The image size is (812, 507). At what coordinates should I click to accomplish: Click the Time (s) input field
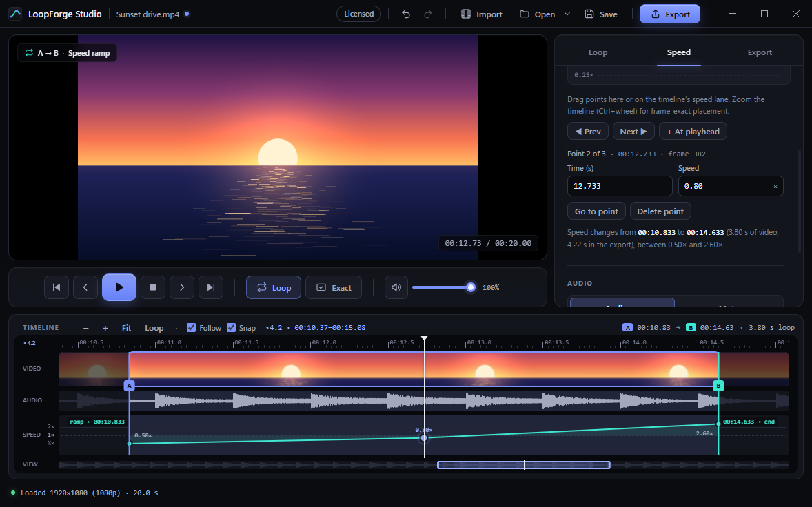tap(620, 186)
